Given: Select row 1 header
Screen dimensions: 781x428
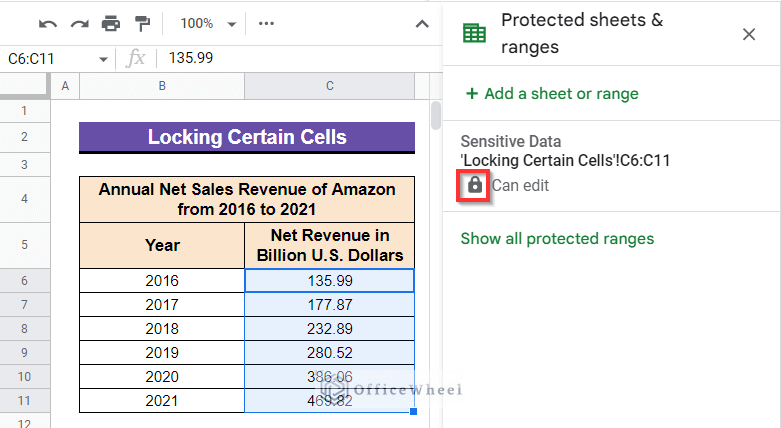Looking at the screenshot, I should pyautogui.click(x=24, y=111).
